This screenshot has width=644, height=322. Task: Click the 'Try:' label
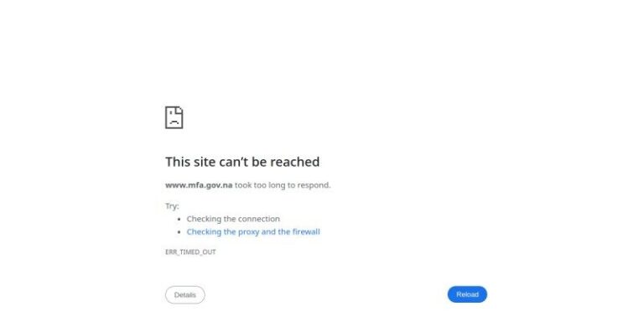tap(172, 206)
